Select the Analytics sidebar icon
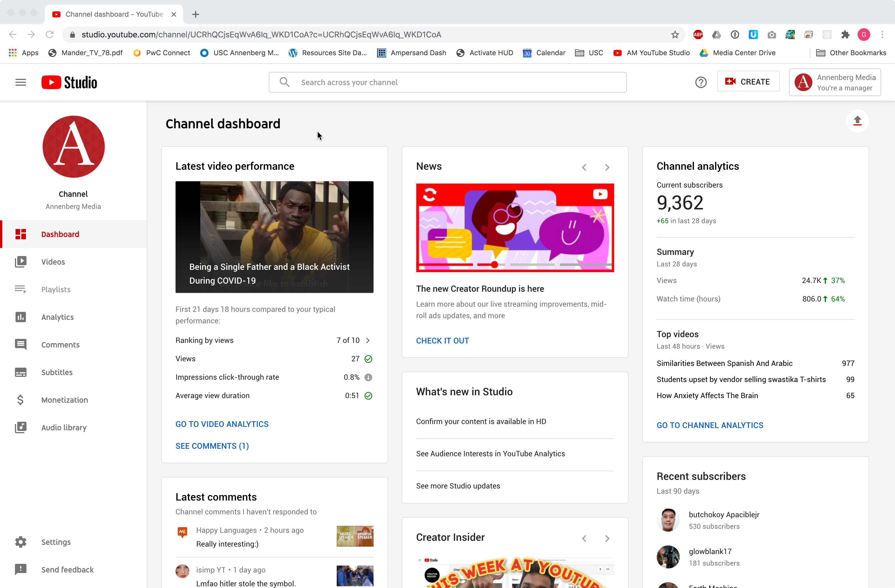Viewport: 895px width, 588px height. pyautogui.click(x=20, y=317)
